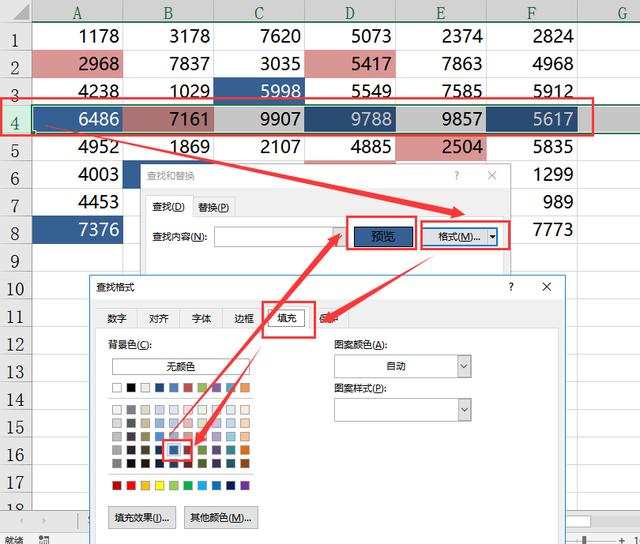Image resolution: width=640 pixels, height=544 pixels.
Task: Pick standard yellow swatch
Action: click(x=160, y=486)
